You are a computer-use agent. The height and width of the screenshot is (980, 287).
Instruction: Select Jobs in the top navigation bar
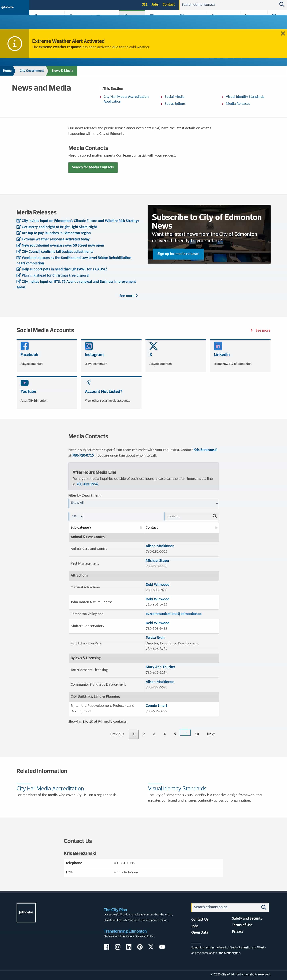(154, 4)
